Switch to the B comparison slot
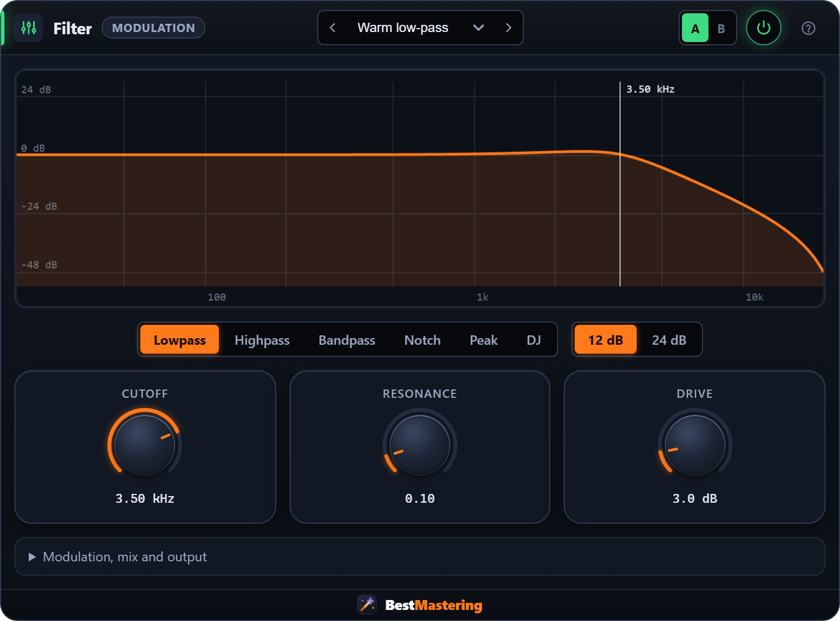This screenshot has height=621, width=840. pos(721,28)
